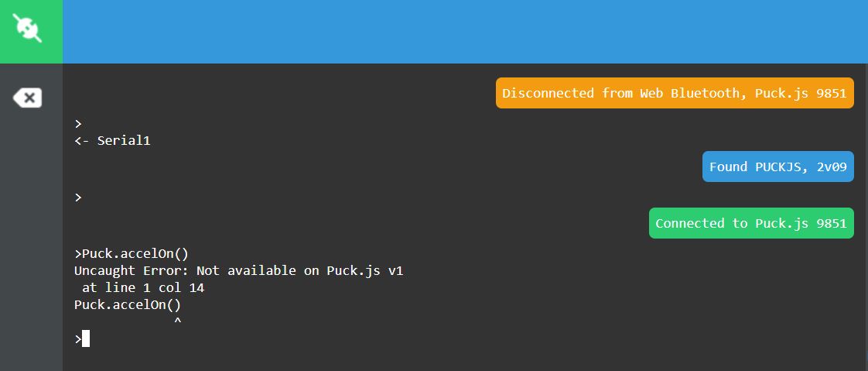Clear the terminal with the backspace X icon

coord(27,98)
